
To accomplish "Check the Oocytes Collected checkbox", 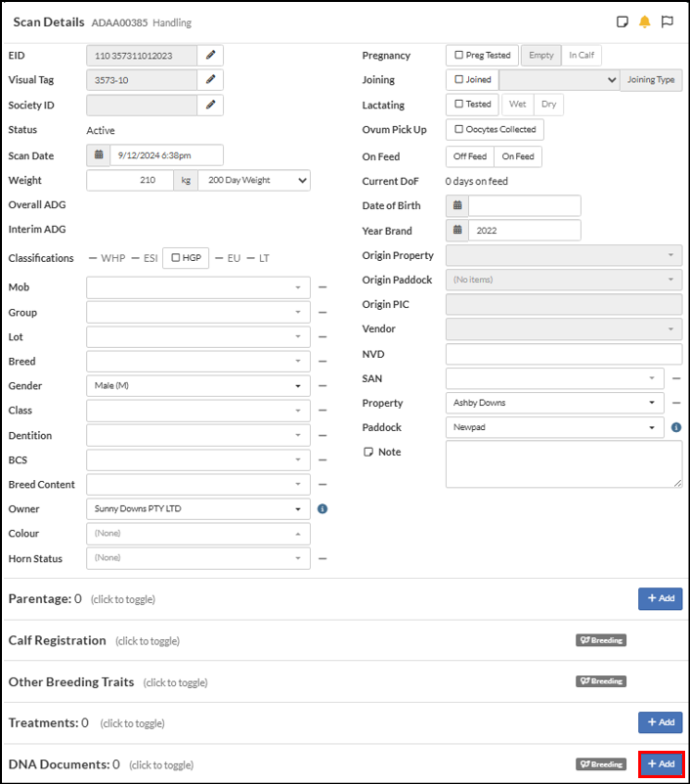I will 459,130.
